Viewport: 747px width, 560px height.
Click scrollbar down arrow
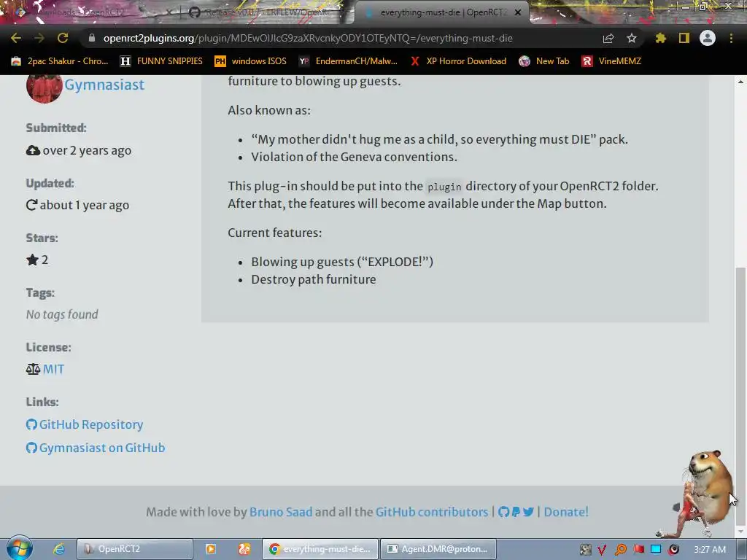(x=741, y=532)
